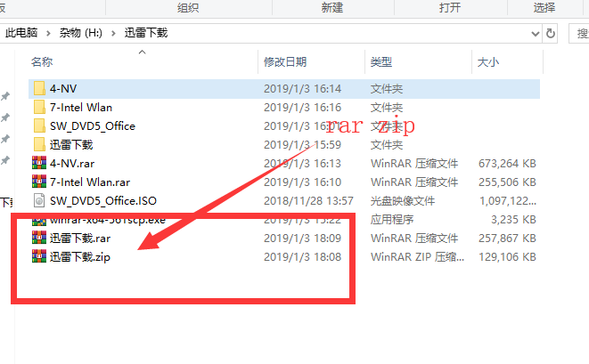The width and height of the screenshot is (589, 364).
Task: Select the 4-NV folder icon
Action: pos(39,89)
